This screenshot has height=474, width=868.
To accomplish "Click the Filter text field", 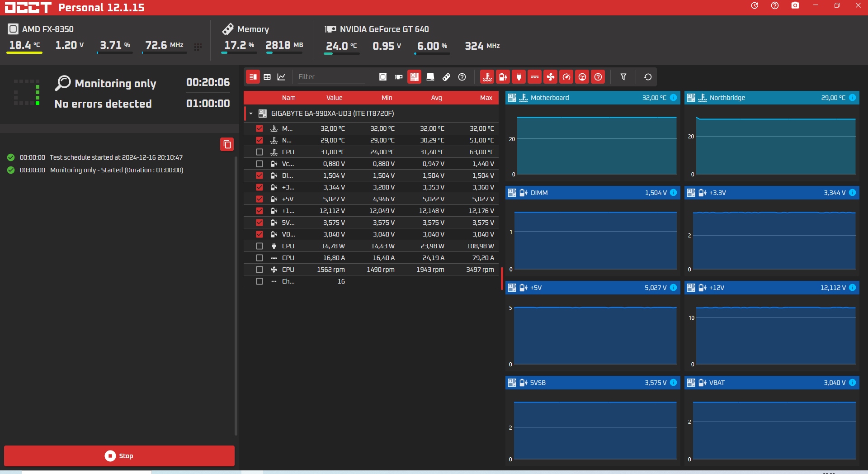I will pyautogui.click(x=330, y=77).
